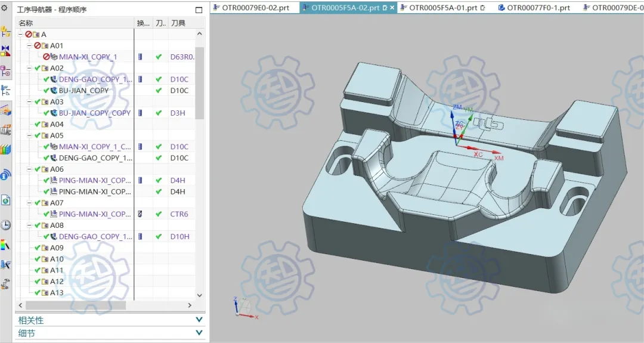This screenshot has width=644, height=343.
Task: Select the MIAN-XI_COPY_1_C... operation
Action: point(95,146)
